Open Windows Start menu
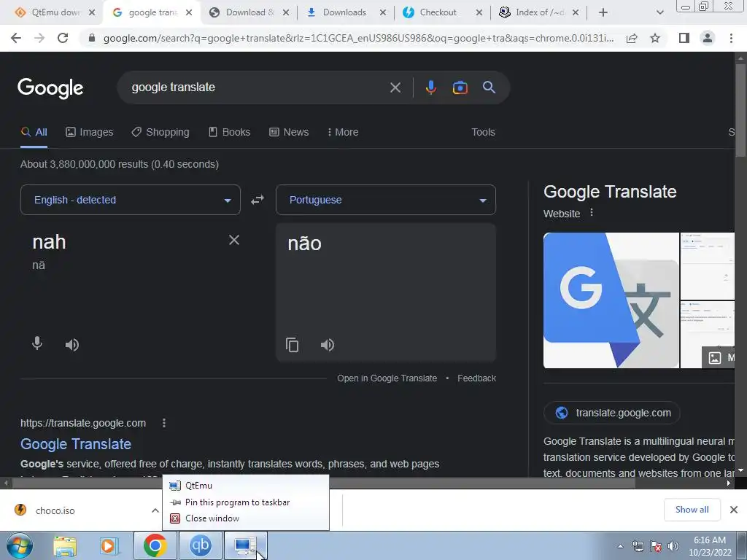Viewport: 747px width, 560px height. (19, 545)
